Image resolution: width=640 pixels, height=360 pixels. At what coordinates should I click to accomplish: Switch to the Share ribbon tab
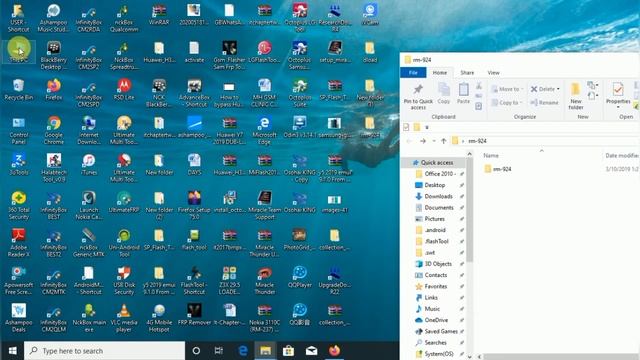pyautogui.click(x=467, y=73)
